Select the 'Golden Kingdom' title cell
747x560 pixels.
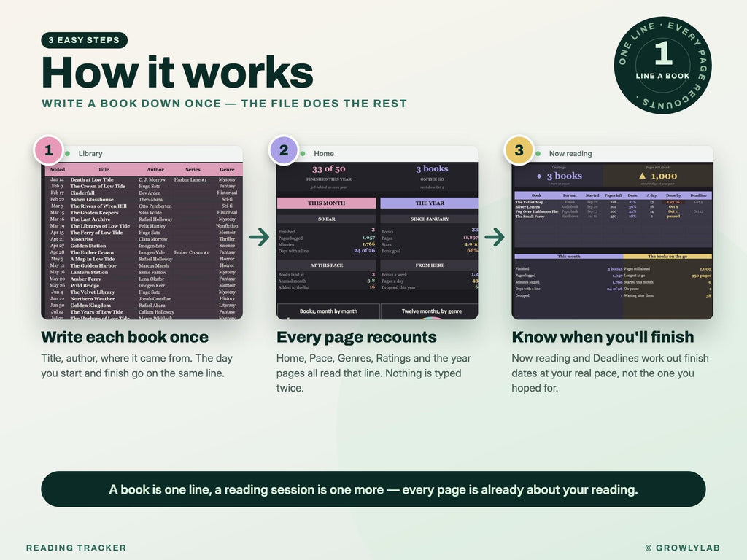[90, 306]
